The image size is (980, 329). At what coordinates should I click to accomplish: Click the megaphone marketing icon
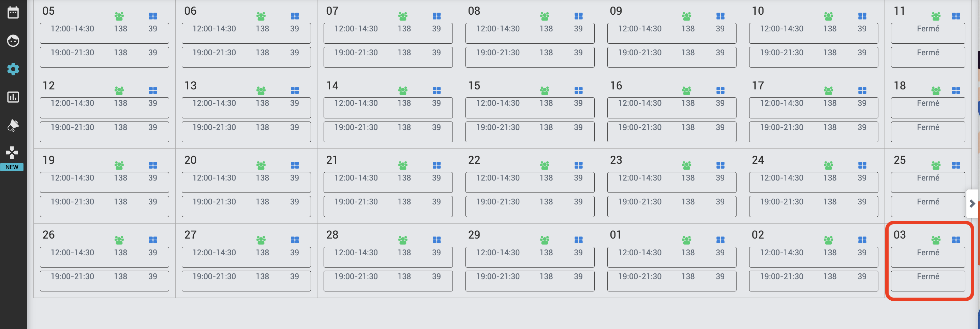click(x=13, y=125)
